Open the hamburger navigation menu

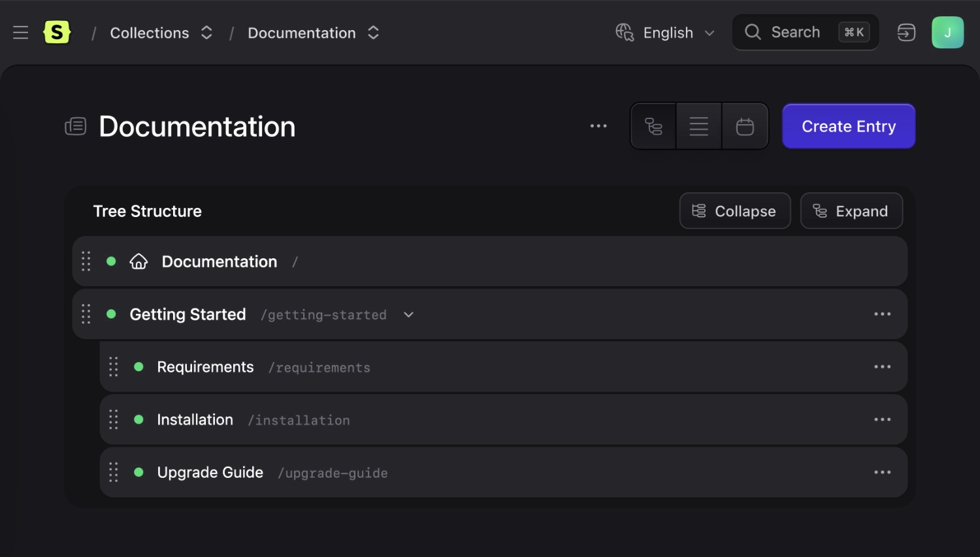tap(20, 32)
